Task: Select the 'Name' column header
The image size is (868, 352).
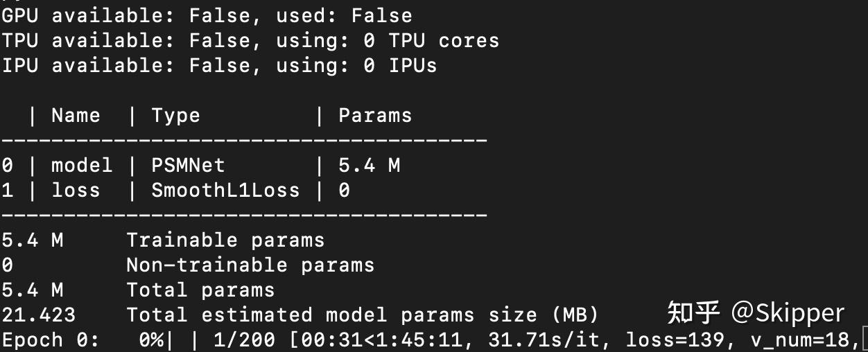Action: click(x=76, y=115)
